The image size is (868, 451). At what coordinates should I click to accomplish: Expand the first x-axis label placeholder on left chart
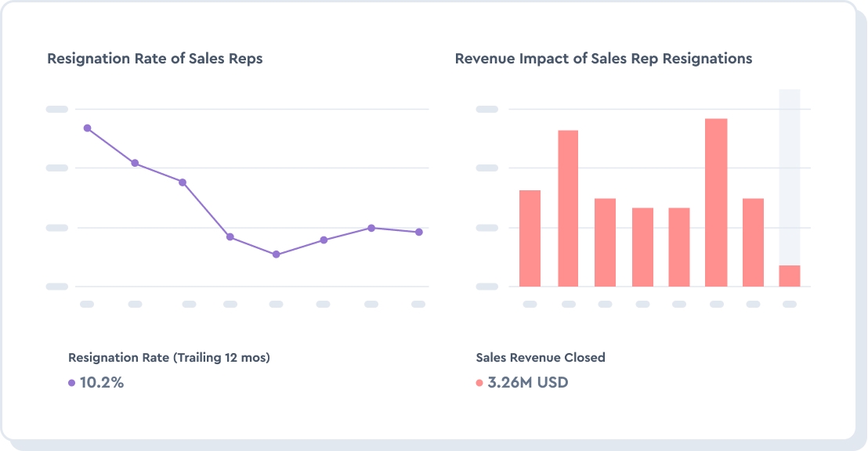click(x=88, y=304)
